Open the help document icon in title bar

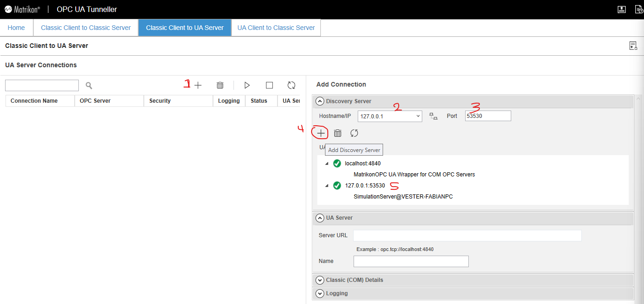point(639,9)
